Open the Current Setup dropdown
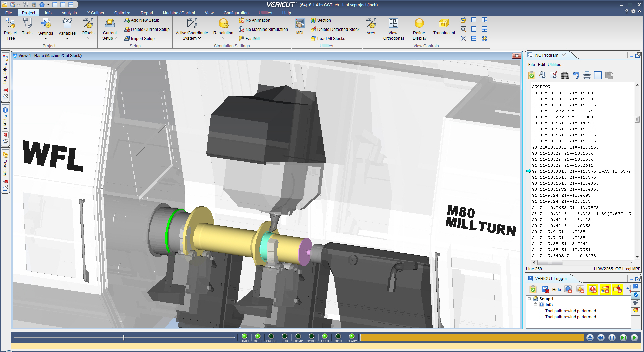This screenshot has height=352, width=644. pos(110,36)
